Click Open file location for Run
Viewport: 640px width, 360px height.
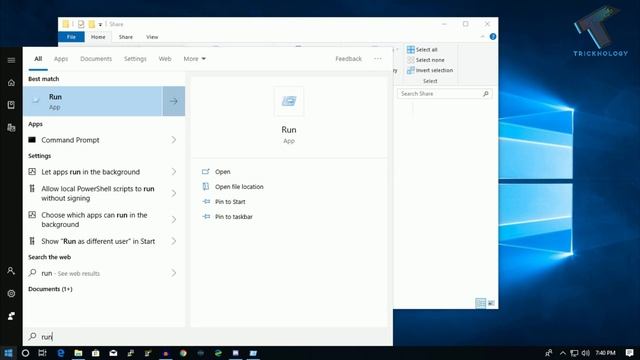[239, 187]
